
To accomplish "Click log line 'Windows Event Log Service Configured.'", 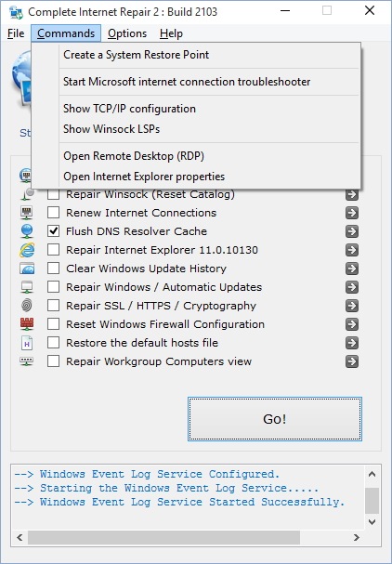I will (x=160, y=474).
